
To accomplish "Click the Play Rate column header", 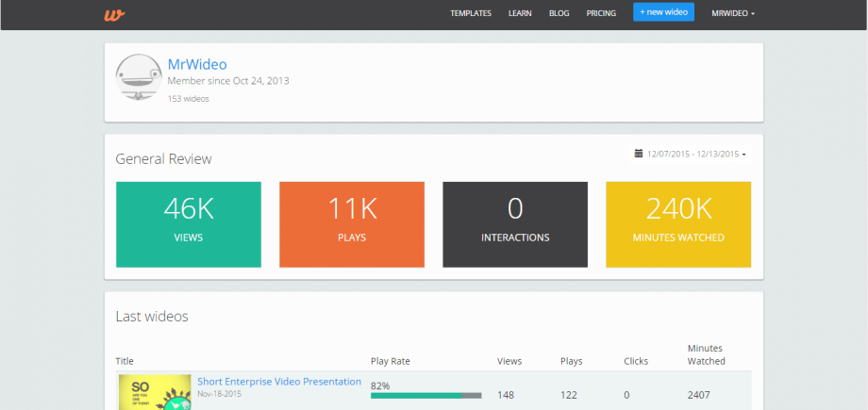I will click(x=390, y=361).
